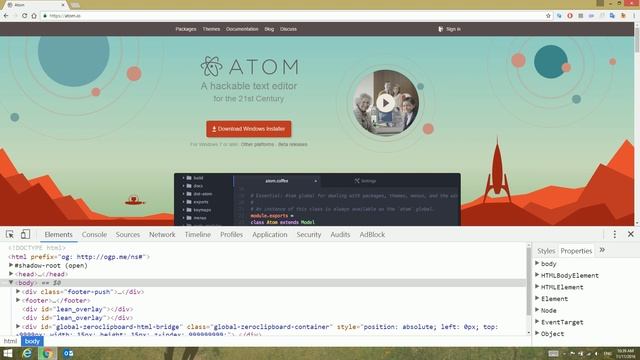
Task: Expand the Object property group
Action: click(537, 333)
